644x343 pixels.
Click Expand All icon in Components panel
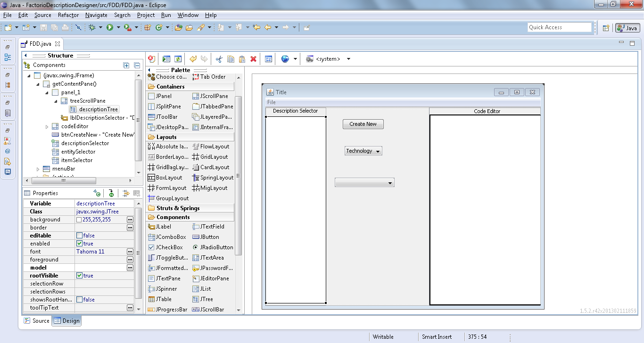pyautogui.click(x=126, y=65)
